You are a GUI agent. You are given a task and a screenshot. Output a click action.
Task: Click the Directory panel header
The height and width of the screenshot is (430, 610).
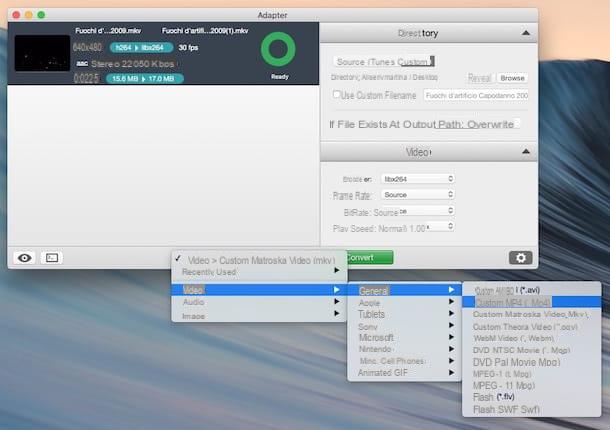[x=429, y=33]
